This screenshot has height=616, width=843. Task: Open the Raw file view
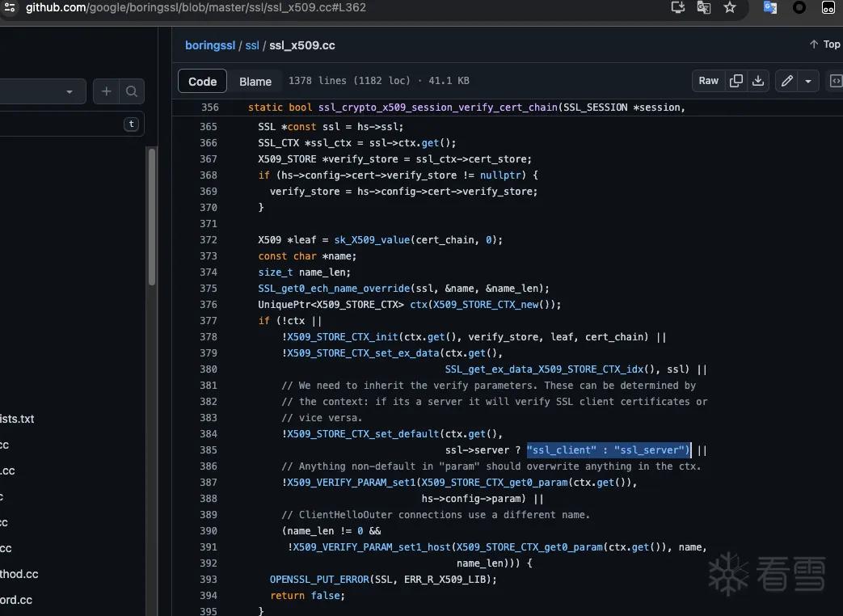(708, 81)
